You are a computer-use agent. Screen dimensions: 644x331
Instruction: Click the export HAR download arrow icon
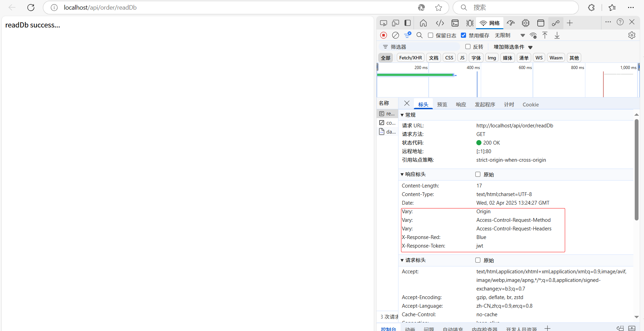pyautogui.click(x=557, y=35)
